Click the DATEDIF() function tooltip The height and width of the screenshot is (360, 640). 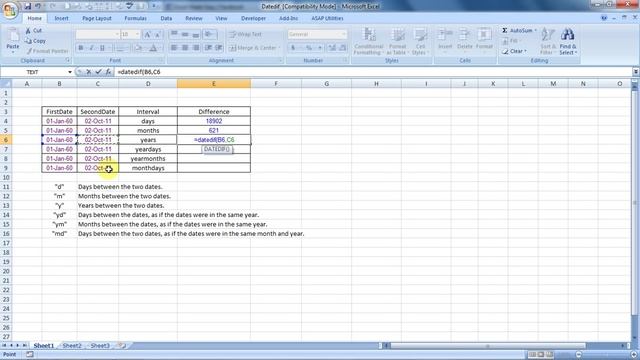pos(217,149)
